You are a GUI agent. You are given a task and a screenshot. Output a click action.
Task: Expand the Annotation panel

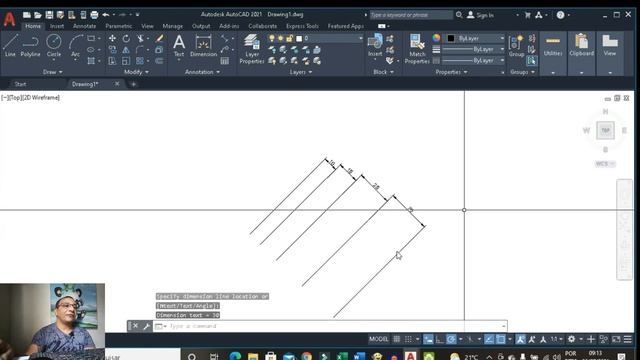202,72
